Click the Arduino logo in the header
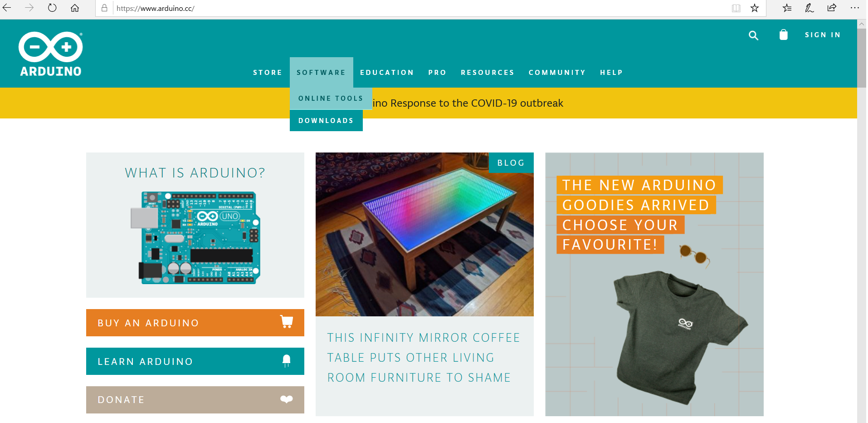Screen dimensions: 868x423 click(51, 54)
